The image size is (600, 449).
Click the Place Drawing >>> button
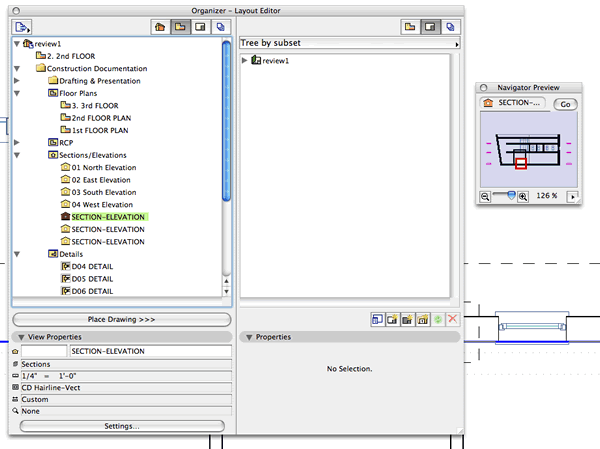pos(121,319)
